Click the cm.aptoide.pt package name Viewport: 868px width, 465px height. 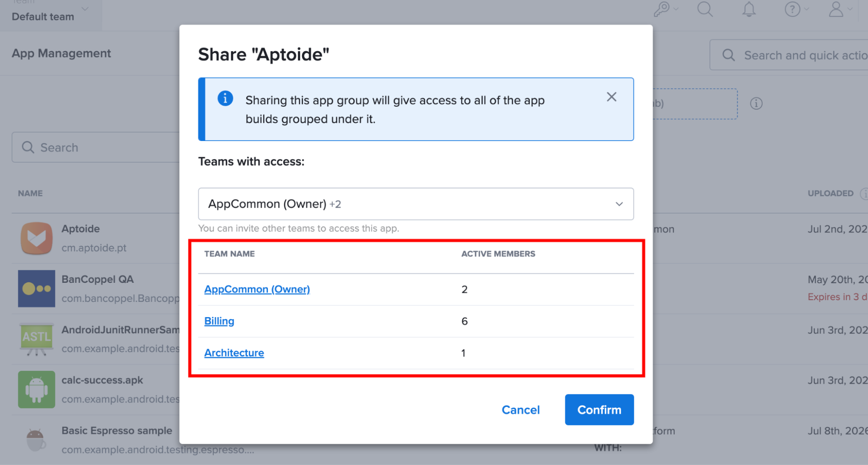tap(94, 248)
